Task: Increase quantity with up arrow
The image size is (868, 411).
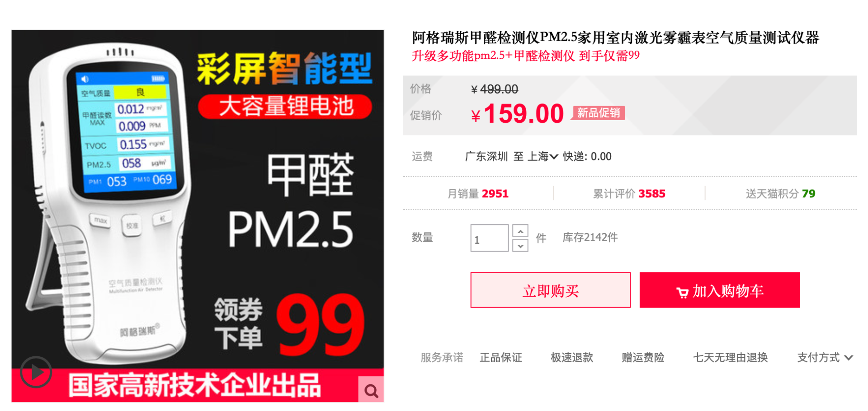Action: (520, 231)
